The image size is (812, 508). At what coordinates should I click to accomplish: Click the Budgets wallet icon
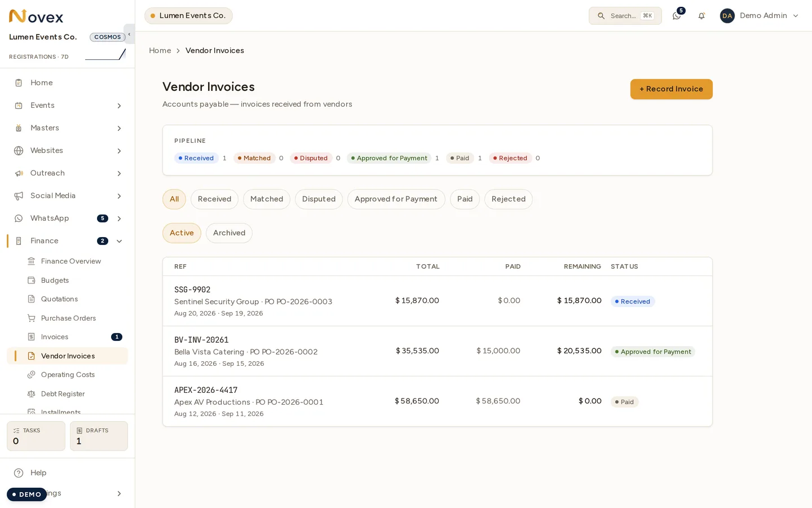tap(32, 281)
